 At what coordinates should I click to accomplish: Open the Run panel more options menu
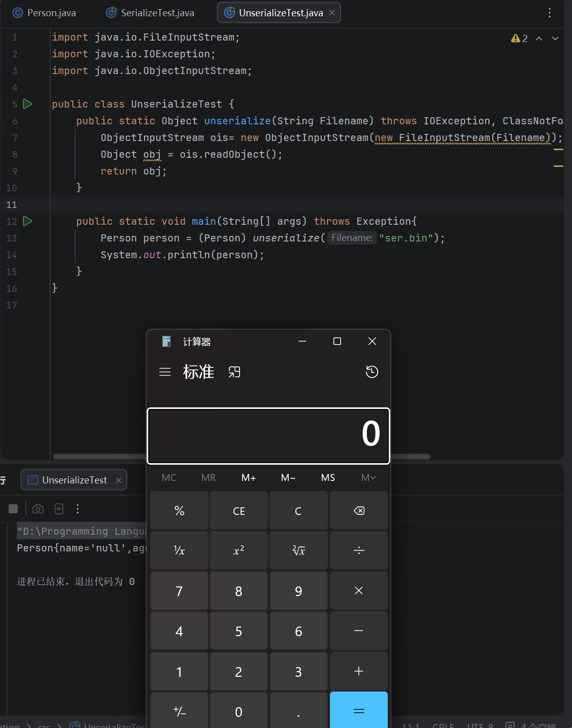[78, 509]
